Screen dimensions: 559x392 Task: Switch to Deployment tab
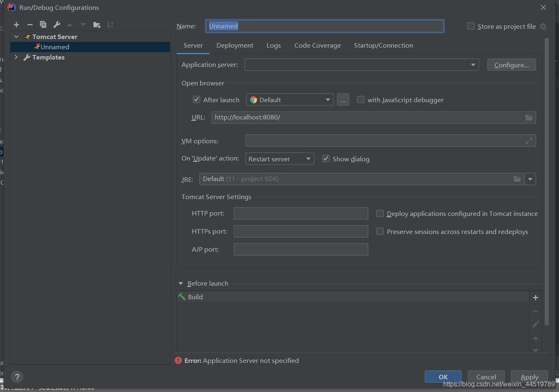pyautogui.click(x=235, y=46)
